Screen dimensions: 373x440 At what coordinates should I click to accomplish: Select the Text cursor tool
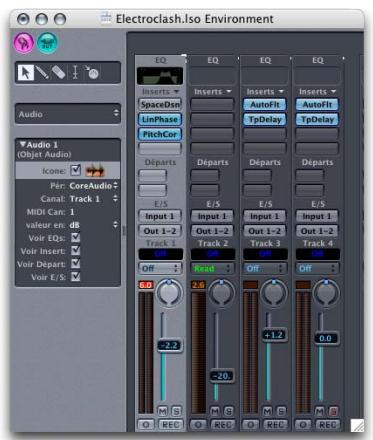[x=75, y=72]
